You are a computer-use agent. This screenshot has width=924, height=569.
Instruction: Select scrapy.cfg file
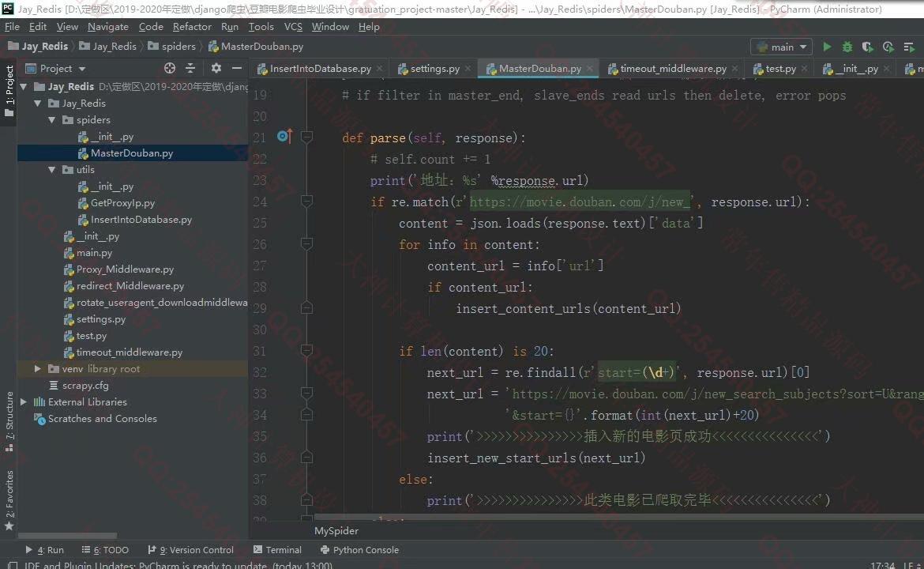[x=85, y=385]
